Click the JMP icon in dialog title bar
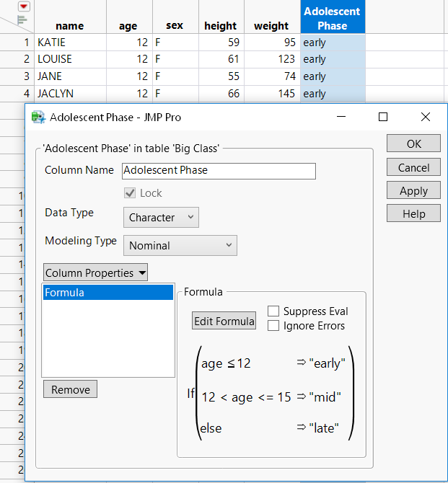 click(38, 117)
